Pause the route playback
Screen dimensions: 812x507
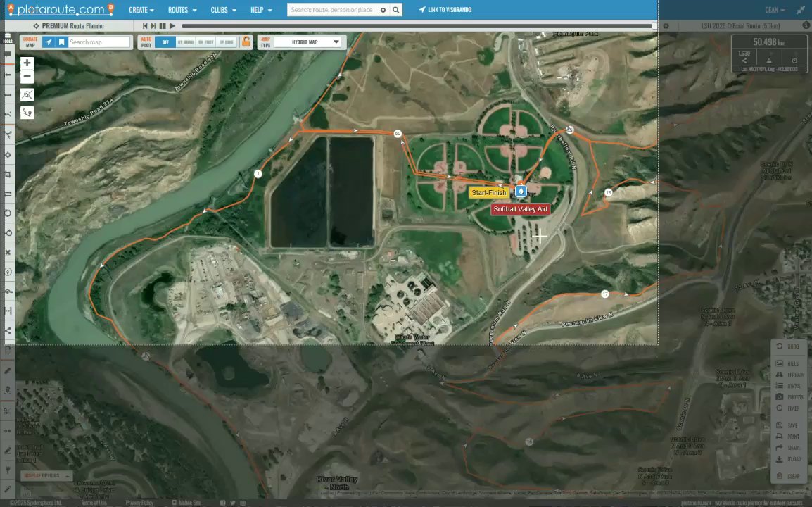[x=163, y=25]
